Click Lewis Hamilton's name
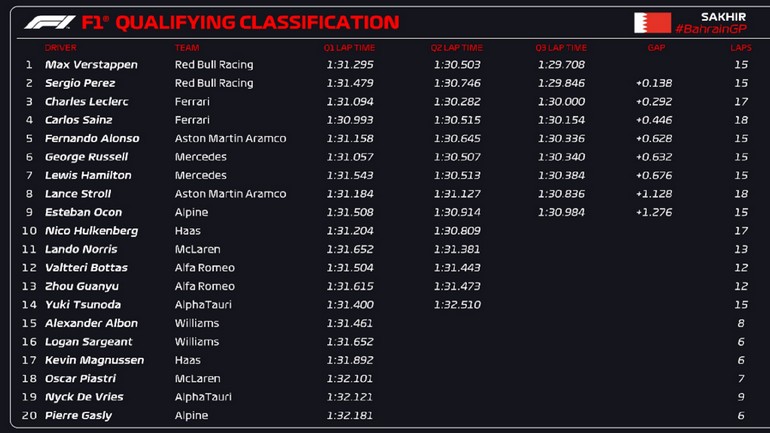Viewport: 770px width, 433px height. pyautogui.click(x=88, y=176)
